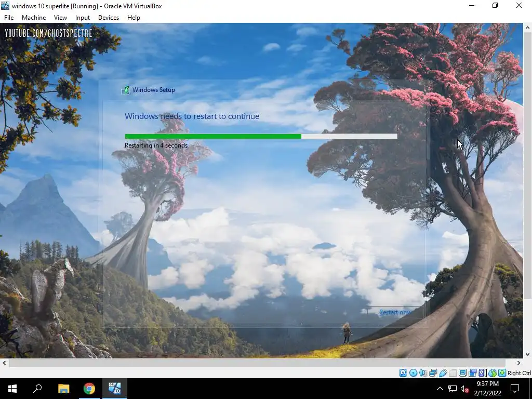Click the audio status icon in VirtualBox
Screen dimensions: 532x399
point(423,373)
